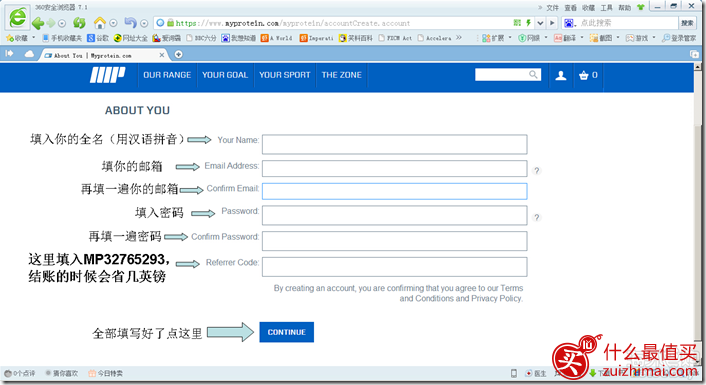Open the Imperati bookmark

click(317, 38)
